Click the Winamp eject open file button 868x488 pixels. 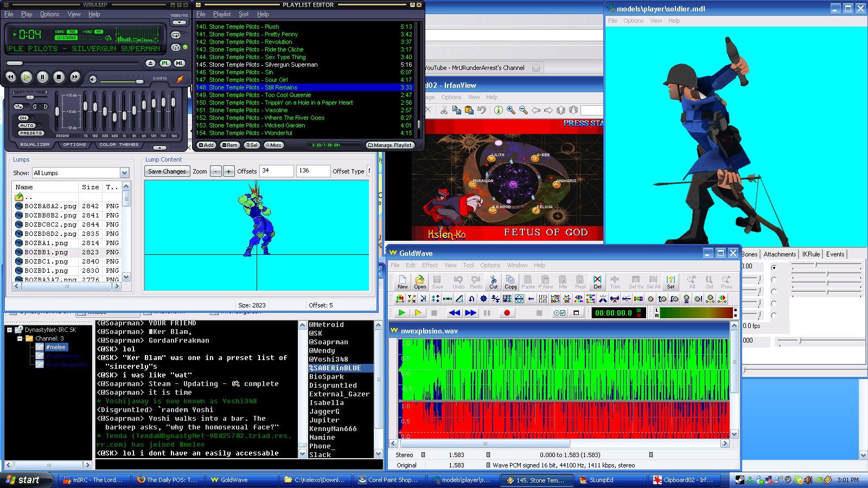tap(151, 63)
